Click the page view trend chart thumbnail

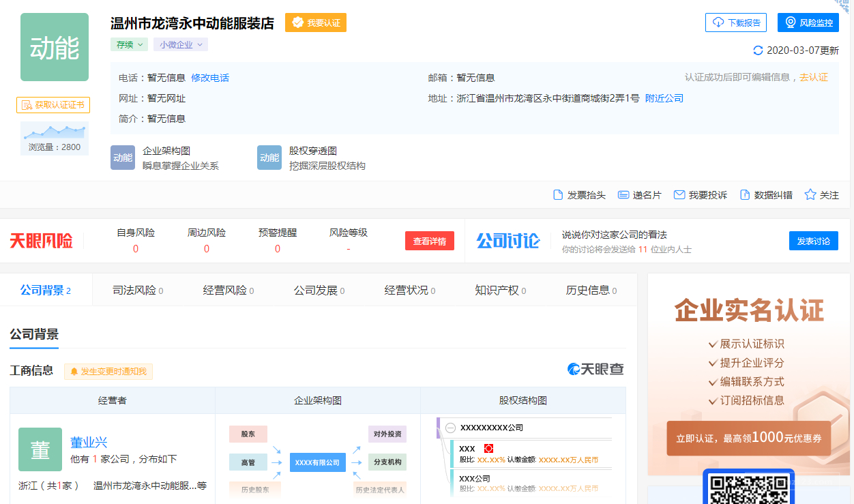point(55,132)
